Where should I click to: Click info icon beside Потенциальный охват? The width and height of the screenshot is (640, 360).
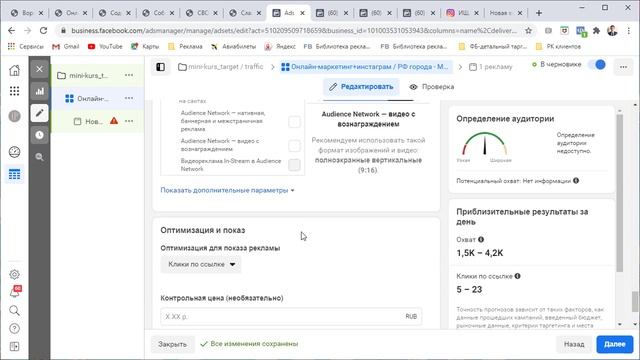tap(576, 180)
